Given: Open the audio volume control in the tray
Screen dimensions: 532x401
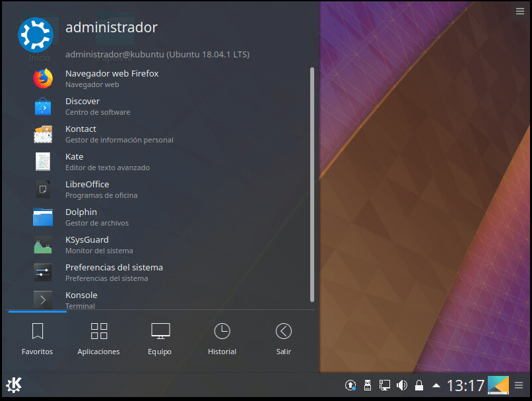Looking at the screenshot, I should 402,385.
